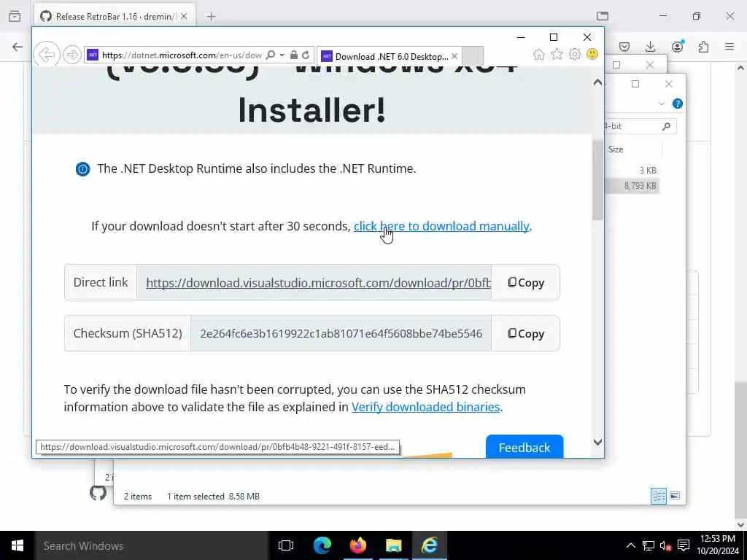
Task: Select the 8,793 KB file row
Action: point(632,186)
